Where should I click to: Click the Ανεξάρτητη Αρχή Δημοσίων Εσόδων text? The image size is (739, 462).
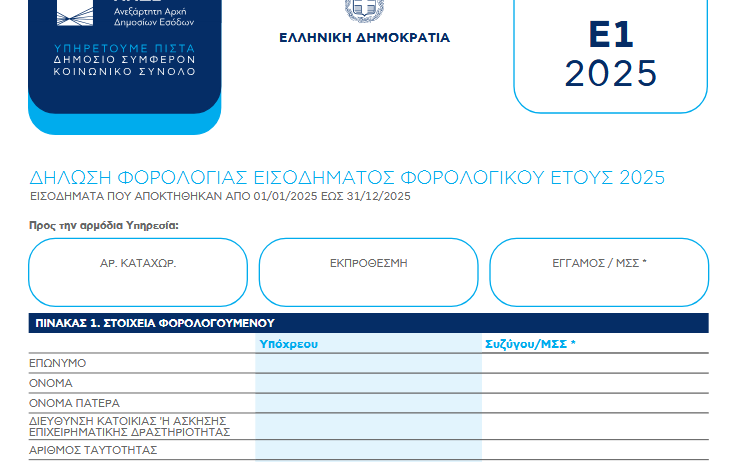coord(154,17)
